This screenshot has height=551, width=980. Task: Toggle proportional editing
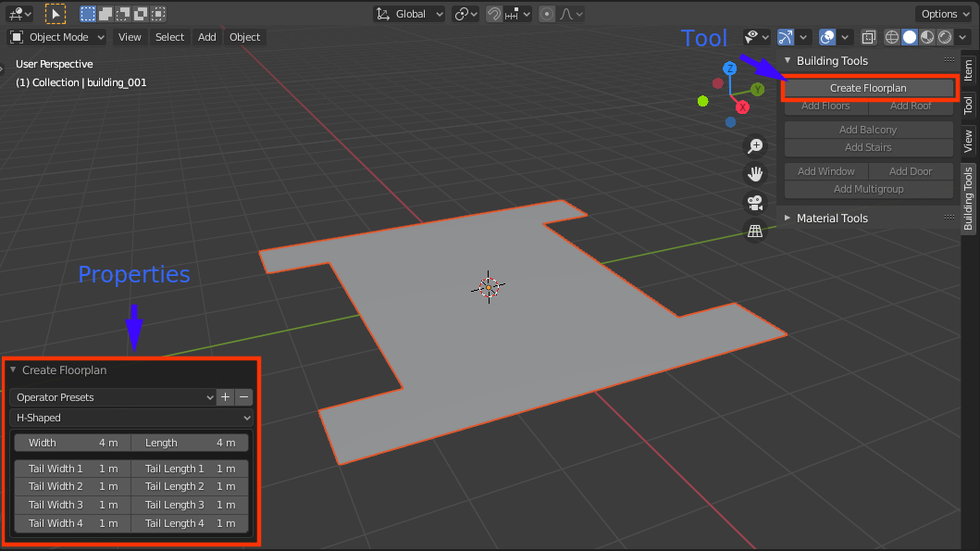pyautogui.click(x=547, y=14)
